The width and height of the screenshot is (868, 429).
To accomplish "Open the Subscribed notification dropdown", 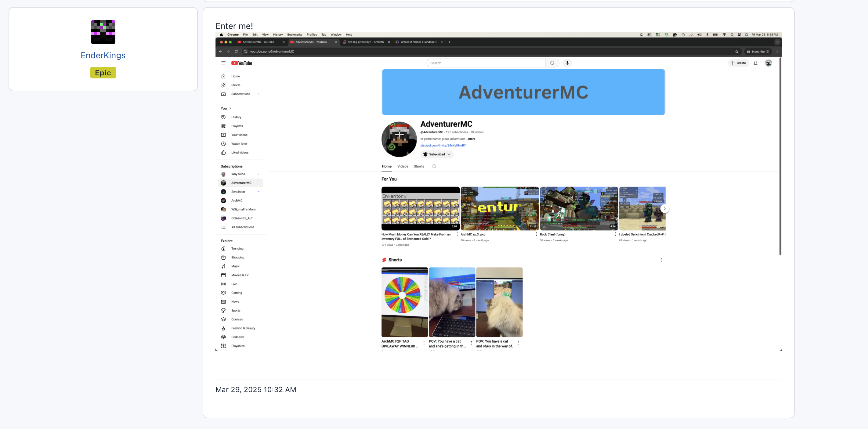I will point(437,154).
